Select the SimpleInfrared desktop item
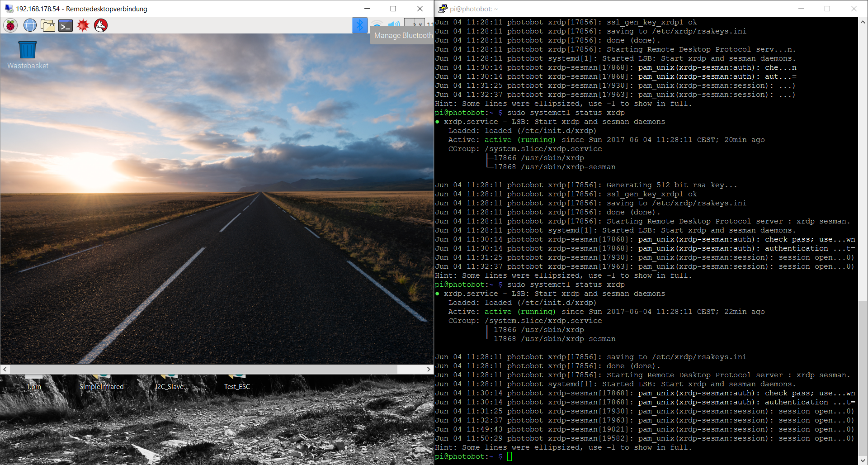The height and width of the screenshot is (465, 868). tap(102, 383)
